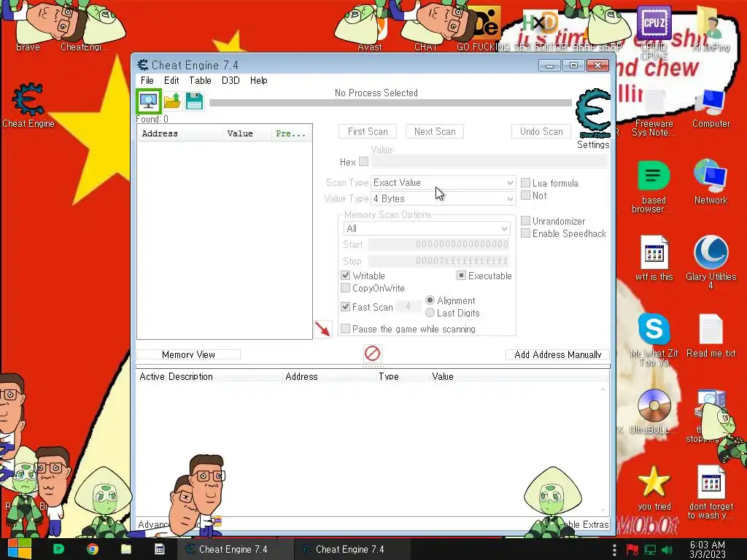Viewport: 747px width, 560px height.
Task: Open Cheat Engine desktop shortcut
Action: tap(28, 105)
